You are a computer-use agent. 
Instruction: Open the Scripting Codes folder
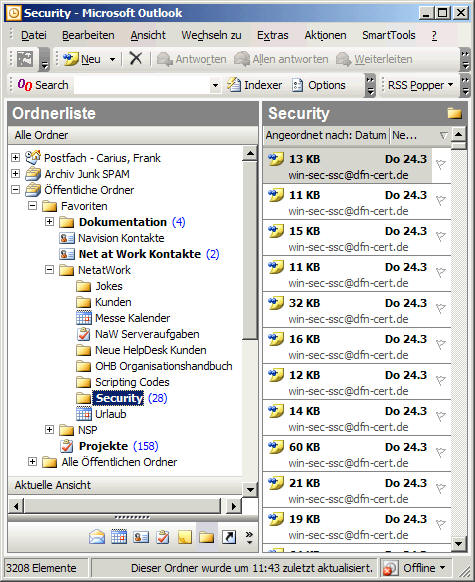point(122,382)
